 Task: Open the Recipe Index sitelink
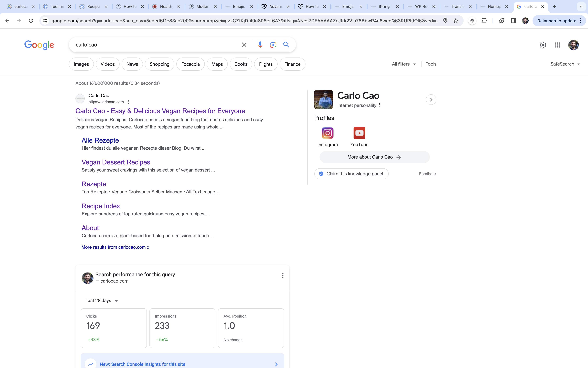coord(101,206)
